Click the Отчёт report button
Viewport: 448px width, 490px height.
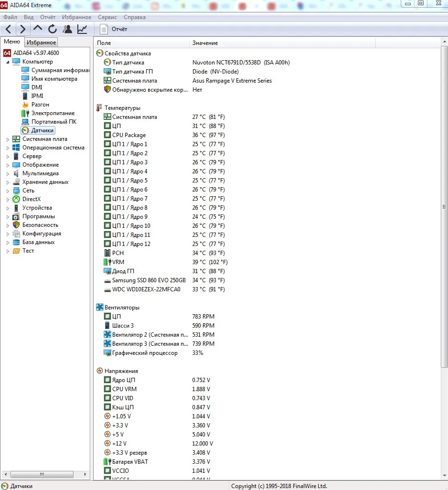(x=113, y=29)
